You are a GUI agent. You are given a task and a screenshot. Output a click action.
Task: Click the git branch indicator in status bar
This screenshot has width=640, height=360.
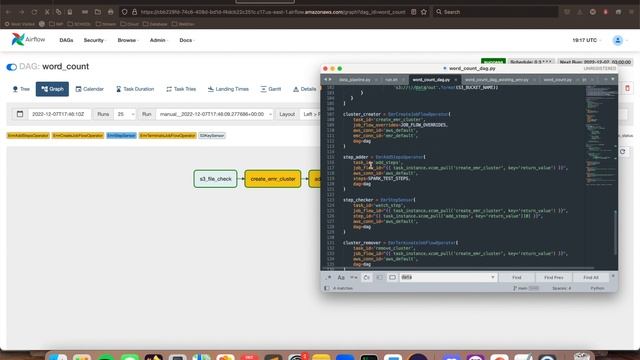pos(526,288)
